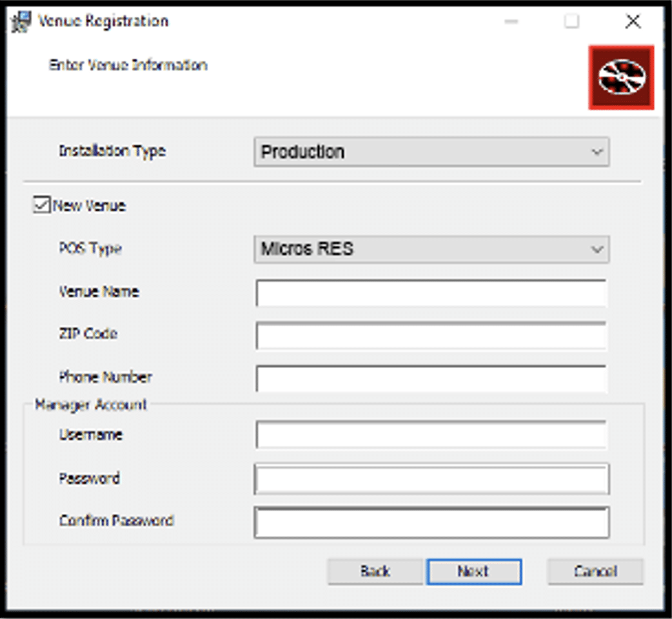This screenshot has width=672, height=619.
Task: Minimize the Venue Registration window
Action: coord(511,21)
